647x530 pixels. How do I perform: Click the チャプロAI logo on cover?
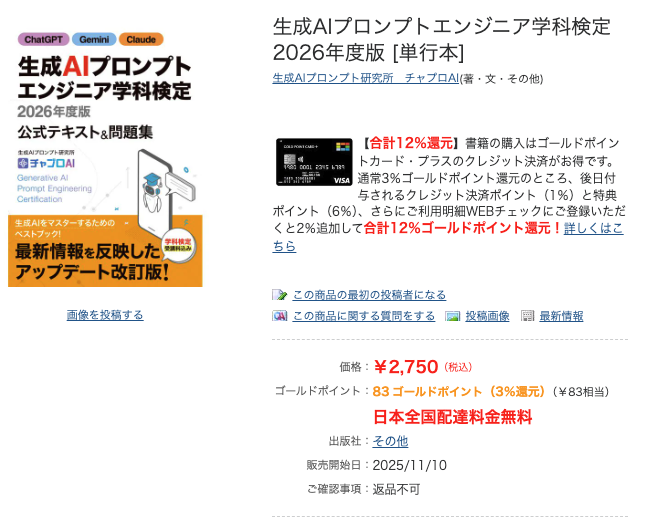tap(46, 163)
